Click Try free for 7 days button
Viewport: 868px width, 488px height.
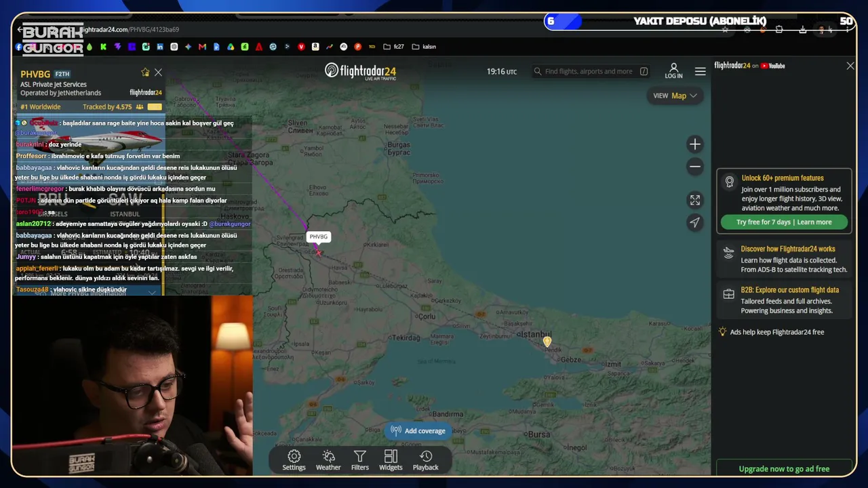[784, 222]
